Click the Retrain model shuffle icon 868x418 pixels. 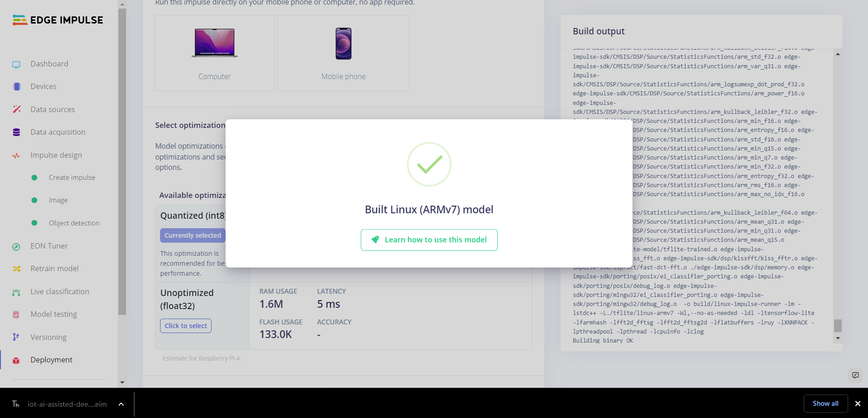(17, 269)
